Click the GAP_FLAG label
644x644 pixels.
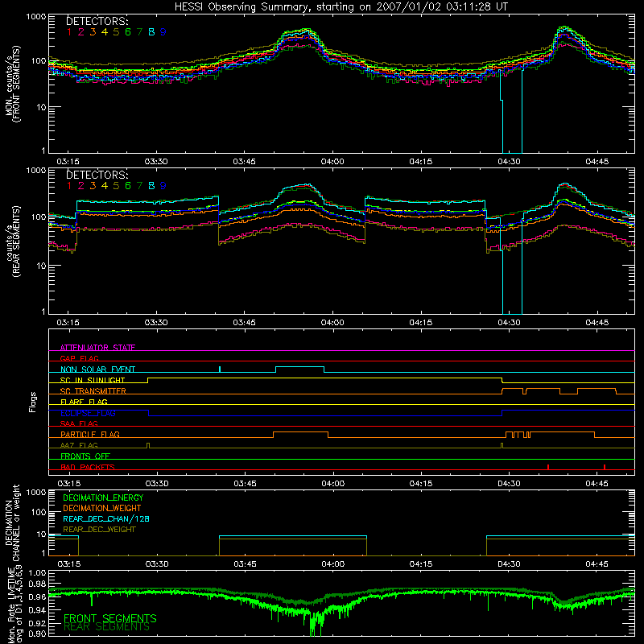click(79, 358)
